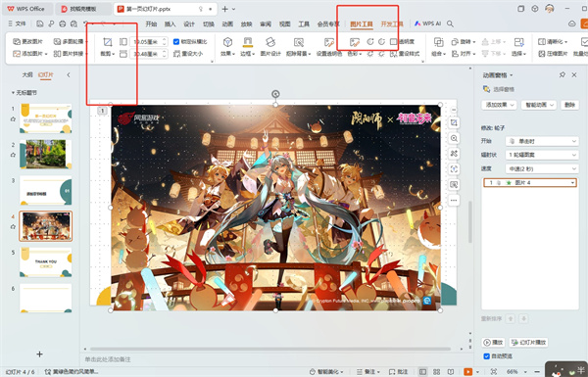Click the Picture Collage (图片拼接) icon
Screen dimensions: 588x377
click(x=57, y=54)
